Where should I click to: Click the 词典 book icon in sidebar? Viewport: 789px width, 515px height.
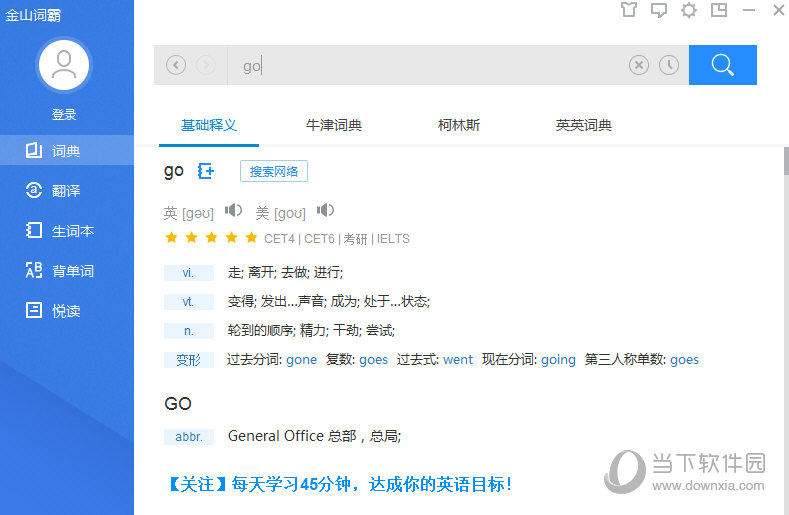pyautogui.click(x=34, y=150)
